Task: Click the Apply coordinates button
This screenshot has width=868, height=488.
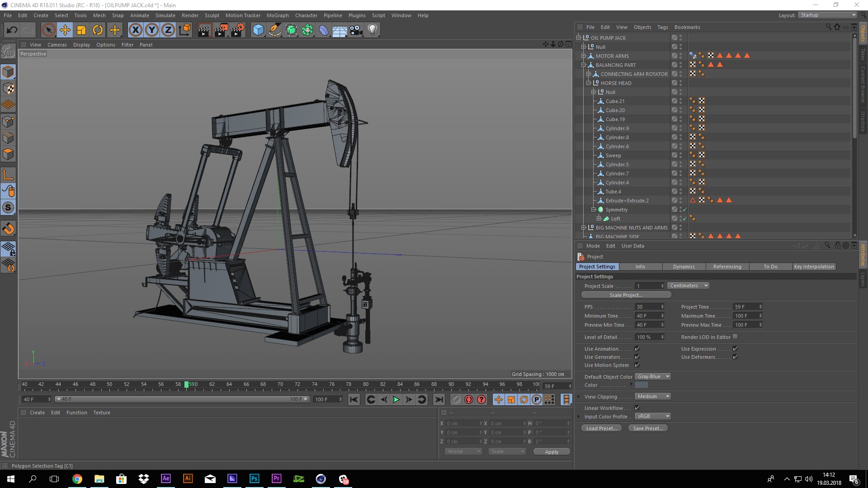Action: [552, 452]
